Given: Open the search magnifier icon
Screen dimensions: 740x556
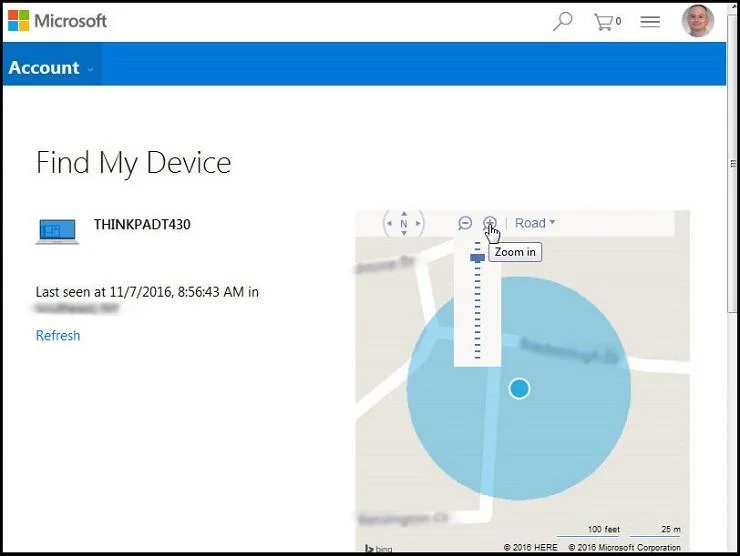Looking at the screenshot, I should tap(562, 21).
